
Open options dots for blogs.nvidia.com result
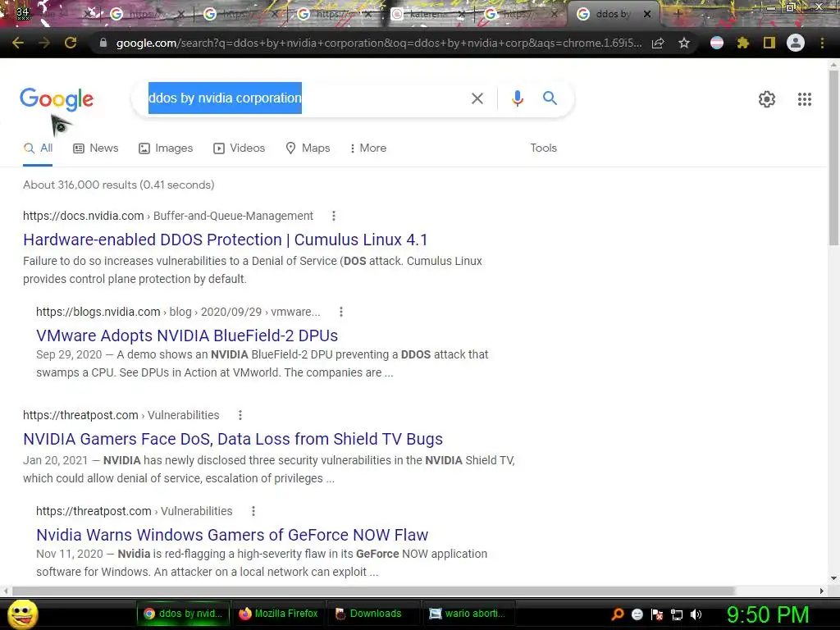click(341, 312)
